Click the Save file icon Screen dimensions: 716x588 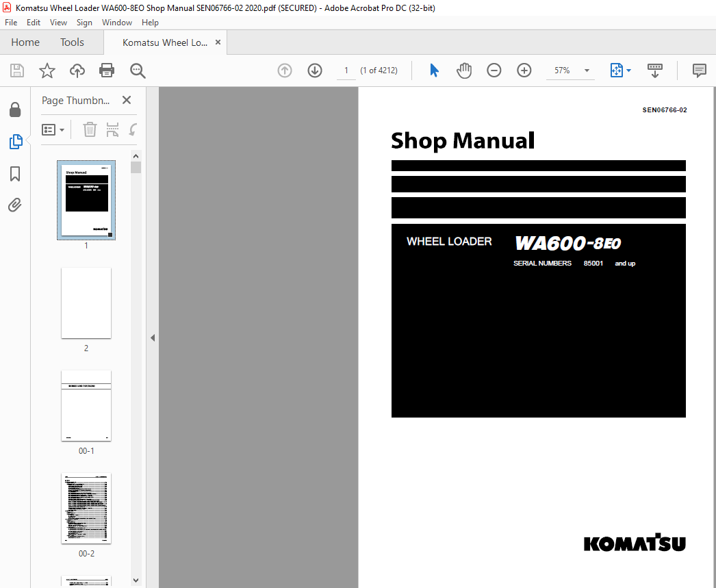pos(17,71)
